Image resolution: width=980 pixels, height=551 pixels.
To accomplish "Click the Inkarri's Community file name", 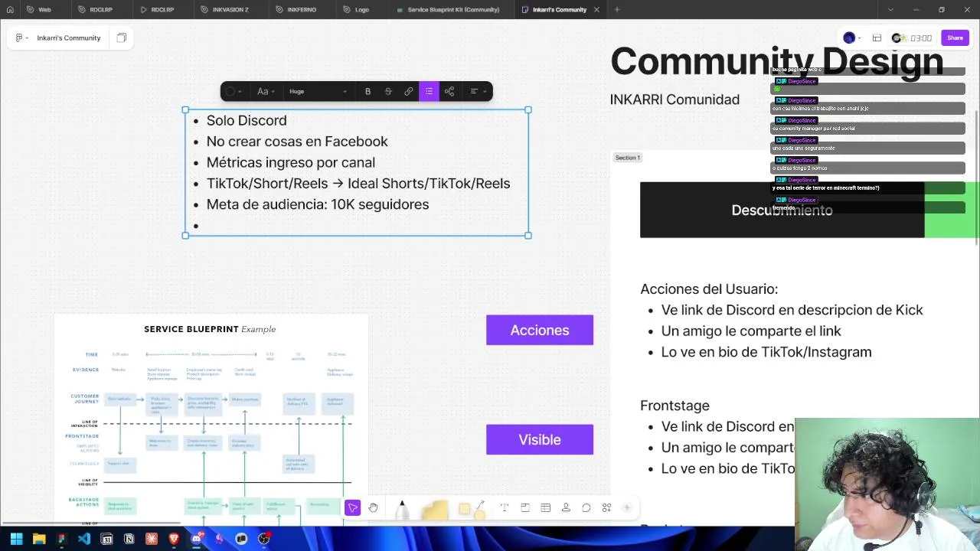I will (69, 37).
